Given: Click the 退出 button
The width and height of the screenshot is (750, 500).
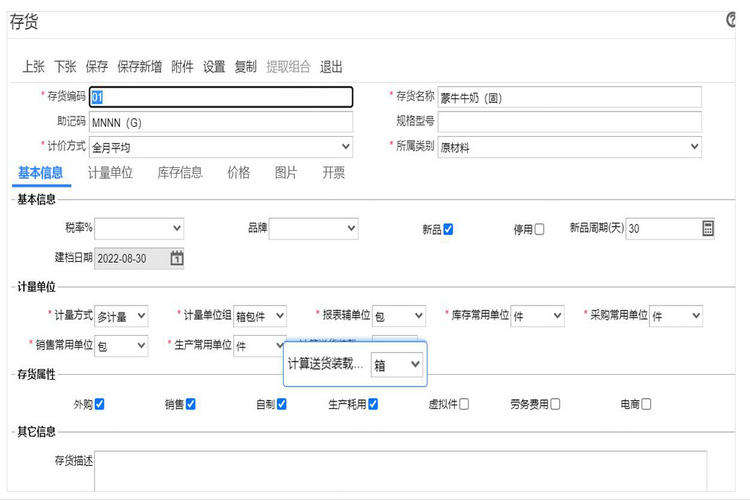Looking at the screenshot, I should click(x=331, y=67).
